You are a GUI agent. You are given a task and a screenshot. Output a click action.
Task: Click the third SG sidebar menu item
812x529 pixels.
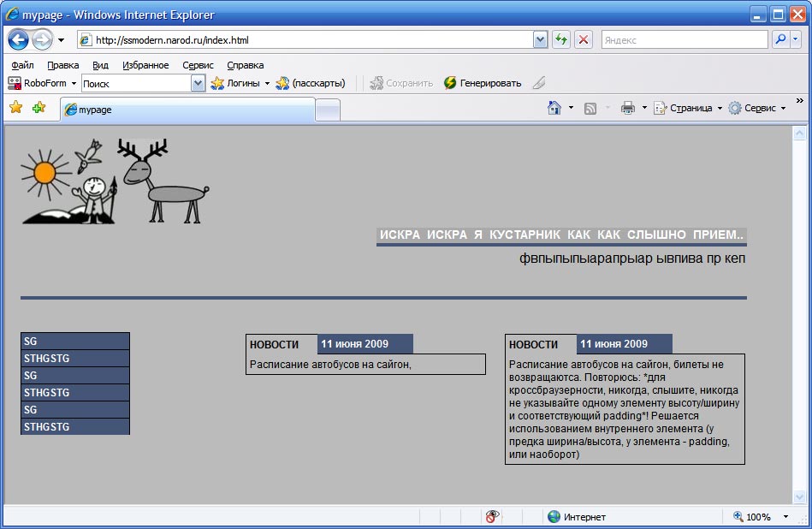pos(75,409)
